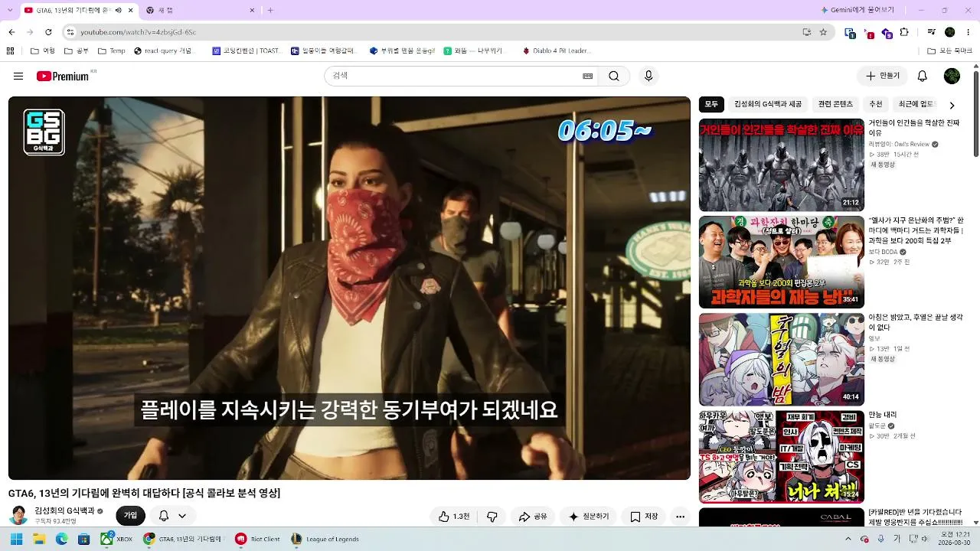Image resolution: width=980 pixels, height=551 pixels.
Task: Open the Chrome profile avatar
Action: pos(949,32)
